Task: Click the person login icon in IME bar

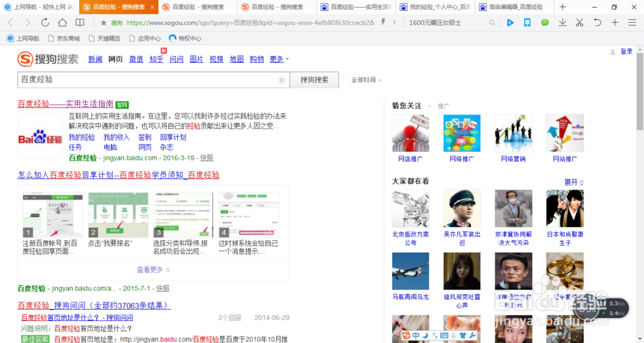Action: coord(453,336)
